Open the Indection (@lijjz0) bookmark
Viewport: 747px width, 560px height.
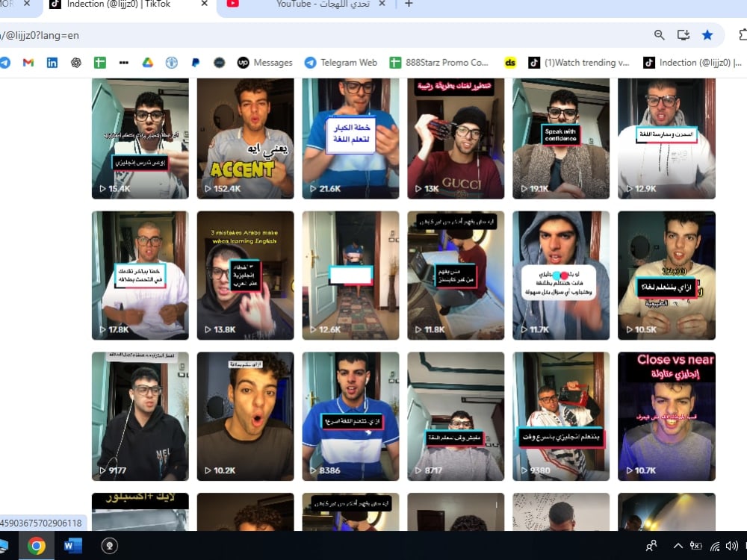(x=692, y=63)
